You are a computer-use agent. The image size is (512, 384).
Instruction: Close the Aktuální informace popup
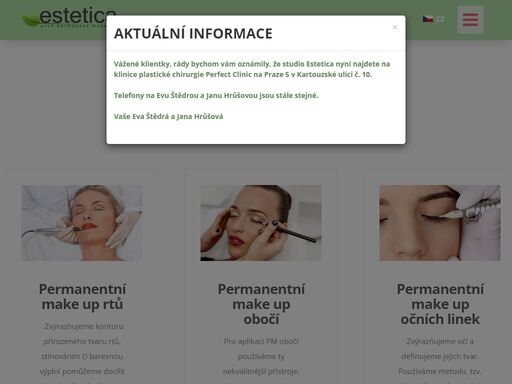pyautogui.click(x=395, y=27)
